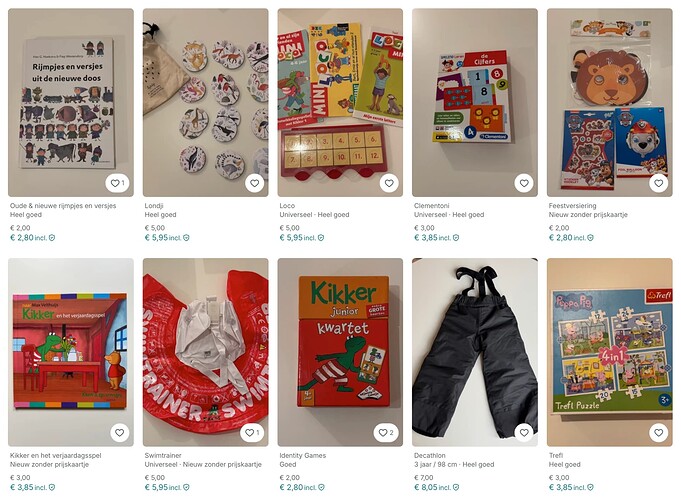Open the Loco Mini games photo
681x500 pixels.
click(x=340, y=103)
